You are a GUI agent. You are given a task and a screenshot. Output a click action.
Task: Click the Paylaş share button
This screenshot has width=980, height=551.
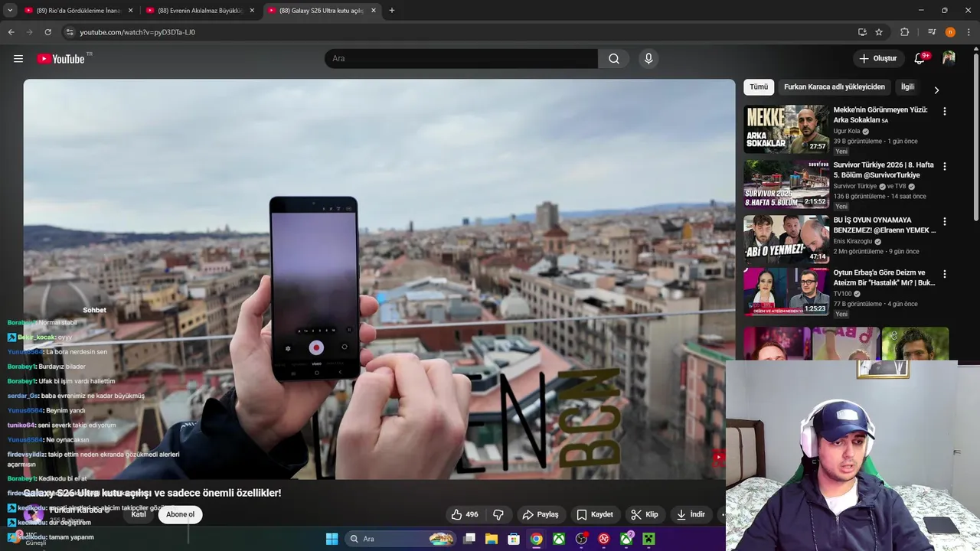tap(541, 514)
